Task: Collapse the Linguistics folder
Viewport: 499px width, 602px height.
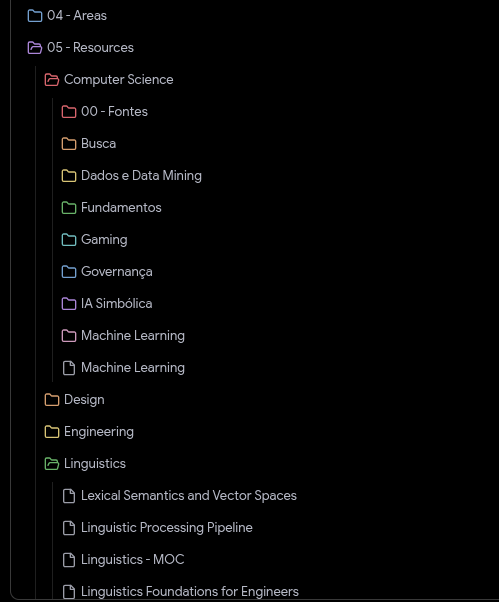Action: [85, 463]
